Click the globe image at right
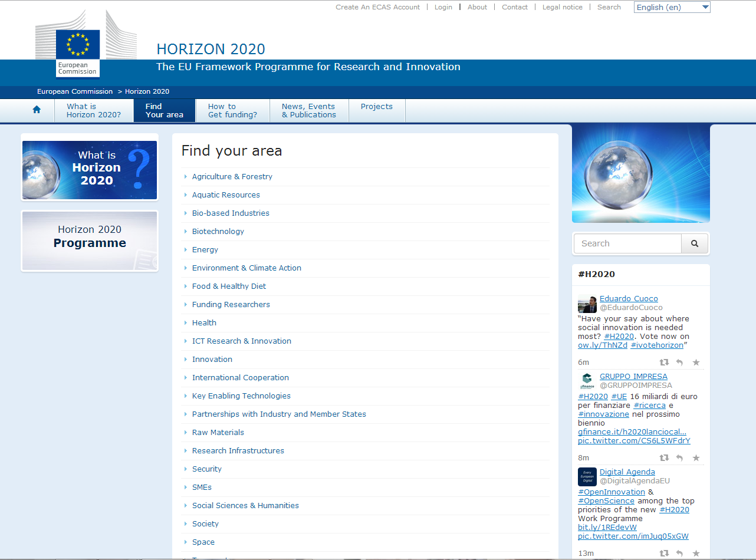This screenshot has width=756, height=560. [x=641, y=173]
